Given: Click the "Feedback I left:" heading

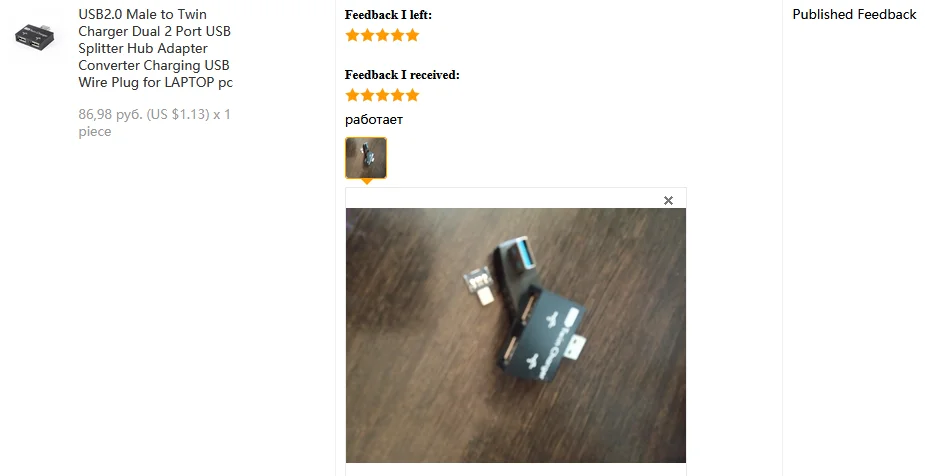Looking at the screenshot, I should (x=388, y=15).
